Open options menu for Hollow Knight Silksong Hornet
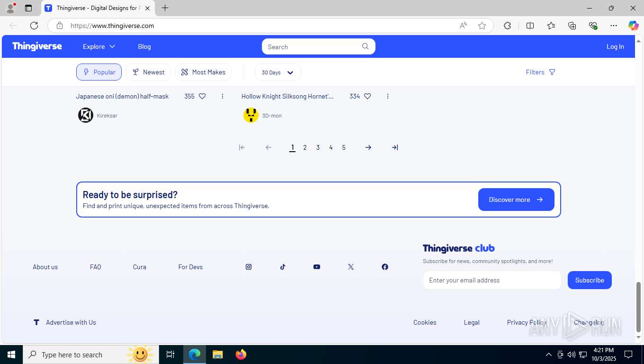The width and height of the screenshot is (644, 364). (388, 96)
